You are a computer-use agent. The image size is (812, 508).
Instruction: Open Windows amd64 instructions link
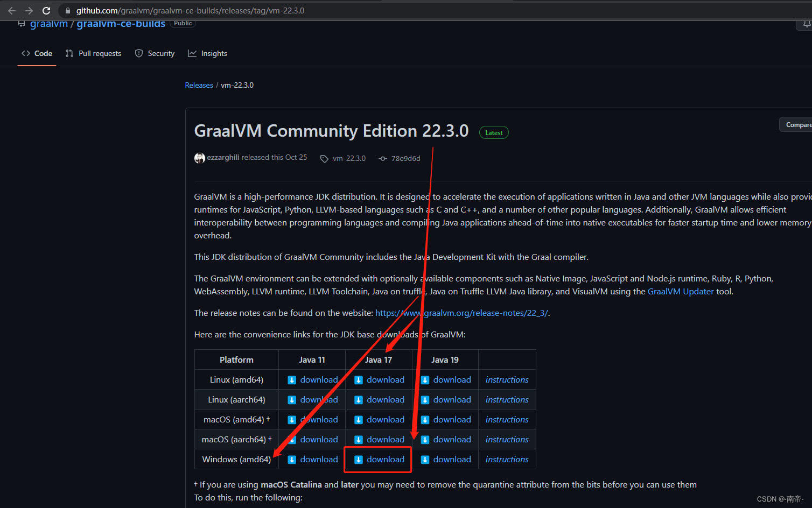point(507,459)
